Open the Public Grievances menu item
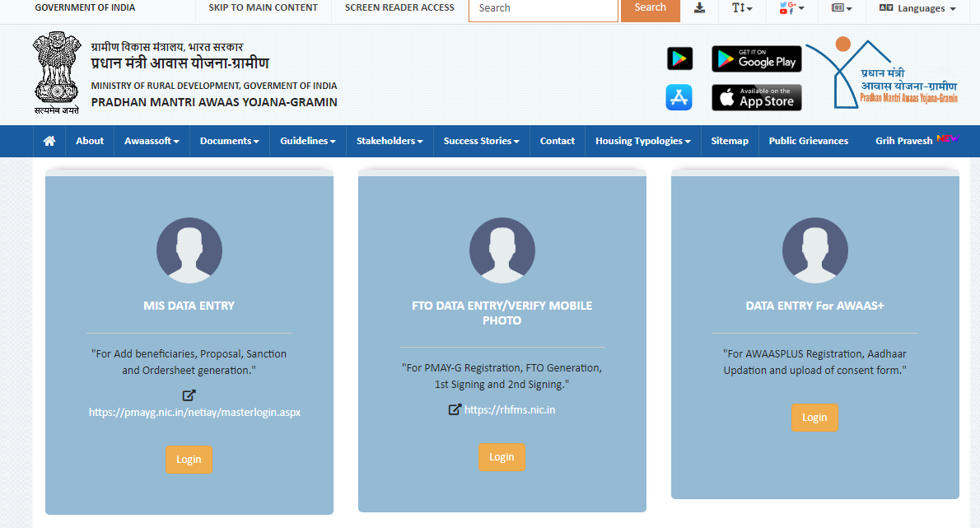 [x=809, y=141]
